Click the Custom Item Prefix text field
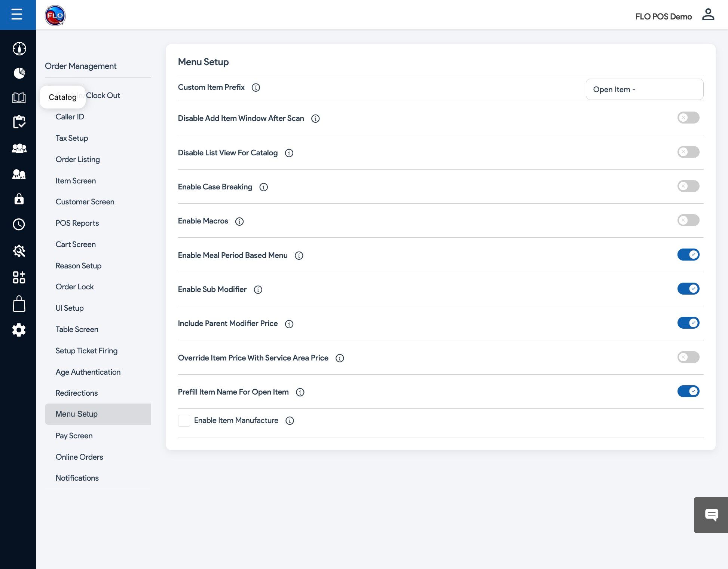Screen dimensions: 728x569 click(x=644, y=89)
